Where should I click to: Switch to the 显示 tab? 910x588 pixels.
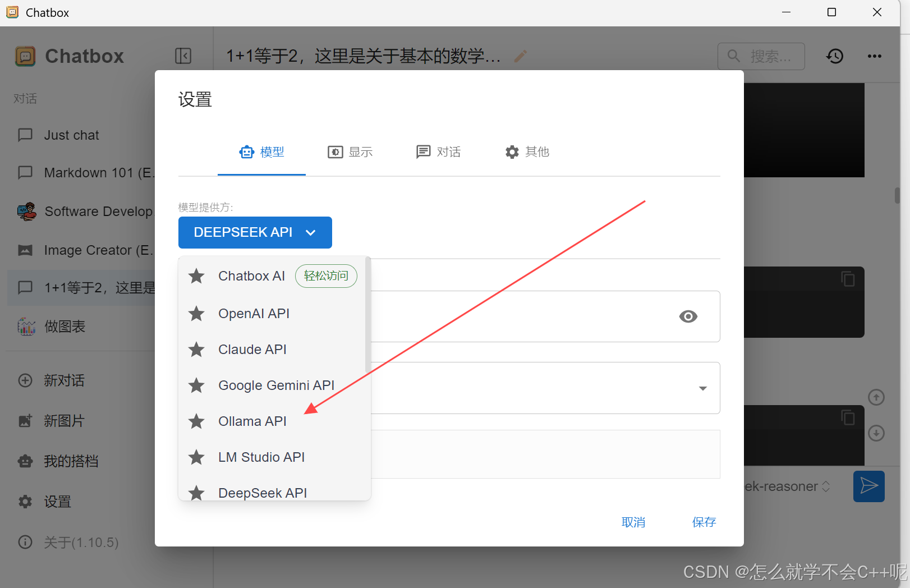coord(350,152)
